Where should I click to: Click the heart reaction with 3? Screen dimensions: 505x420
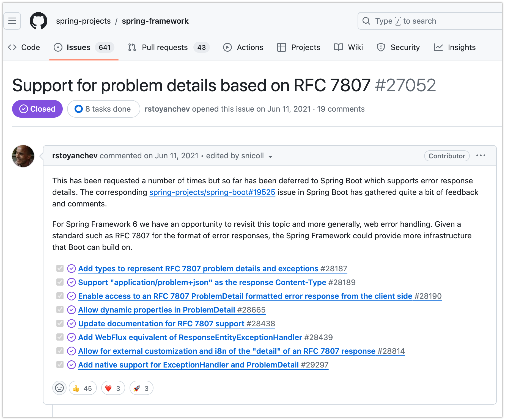point(113,388)
